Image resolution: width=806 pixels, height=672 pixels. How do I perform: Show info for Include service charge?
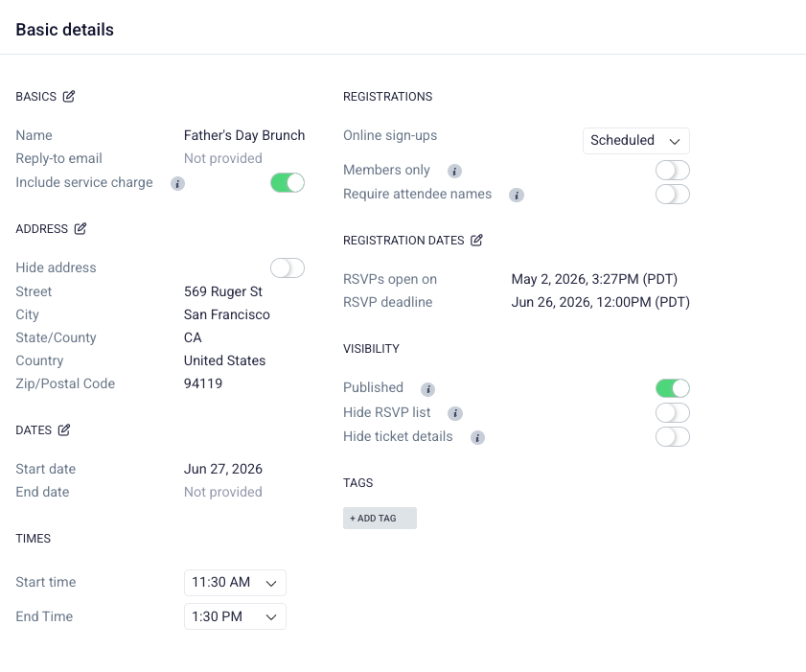pyautogui.click(x=177, y=183)
